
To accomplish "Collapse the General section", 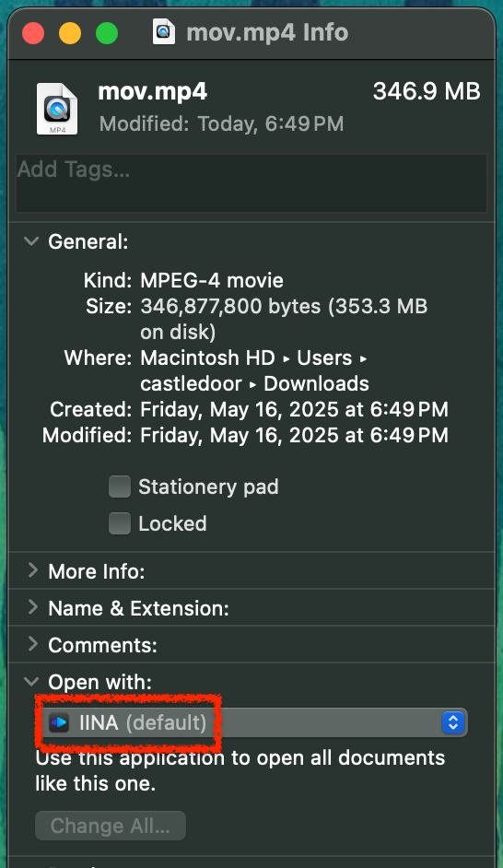I will pos(32,241).
